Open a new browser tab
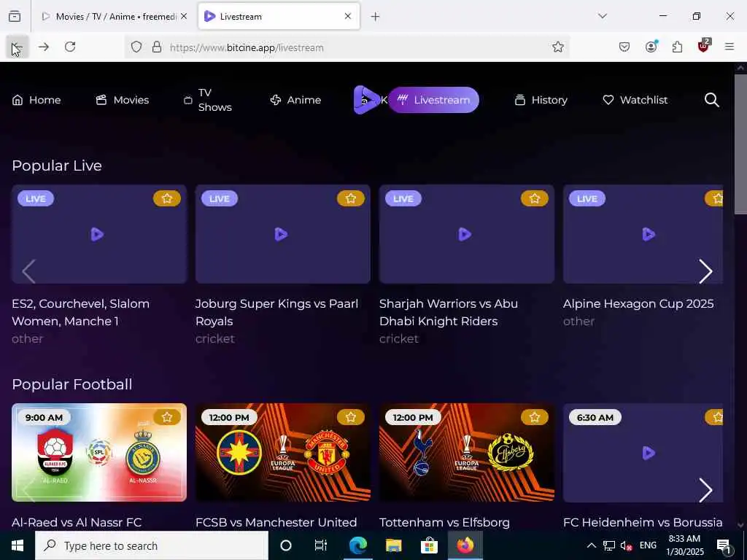The width and height of the screenshot is (747, 560). [376, 17]
